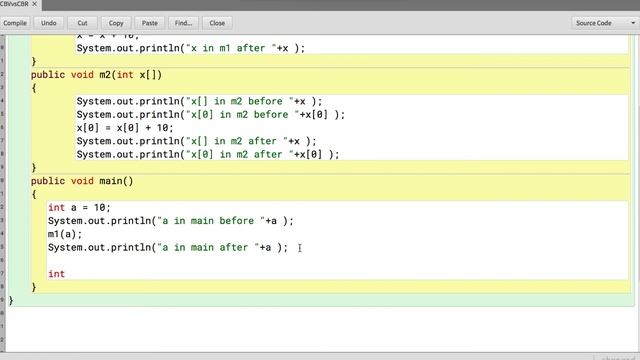Click the Close toolbar button
640x360 pixels.
click(217, 23)
